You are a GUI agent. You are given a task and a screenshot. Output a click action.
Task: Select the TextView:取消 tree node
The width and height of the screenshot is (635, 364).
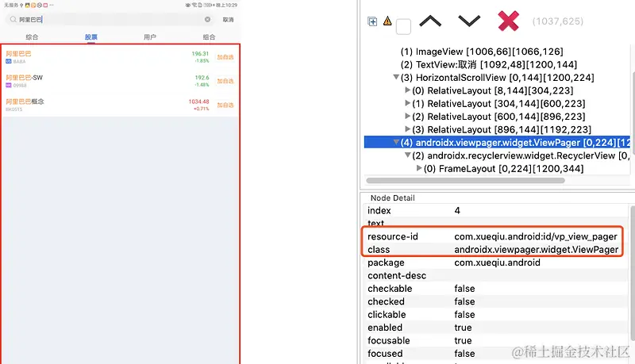click(489, 65)
